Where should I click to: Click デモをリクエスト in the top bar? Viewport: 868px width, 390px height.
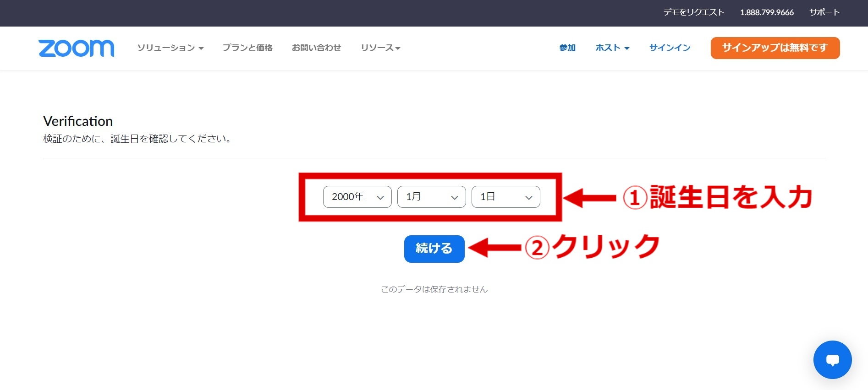point(694,12)
